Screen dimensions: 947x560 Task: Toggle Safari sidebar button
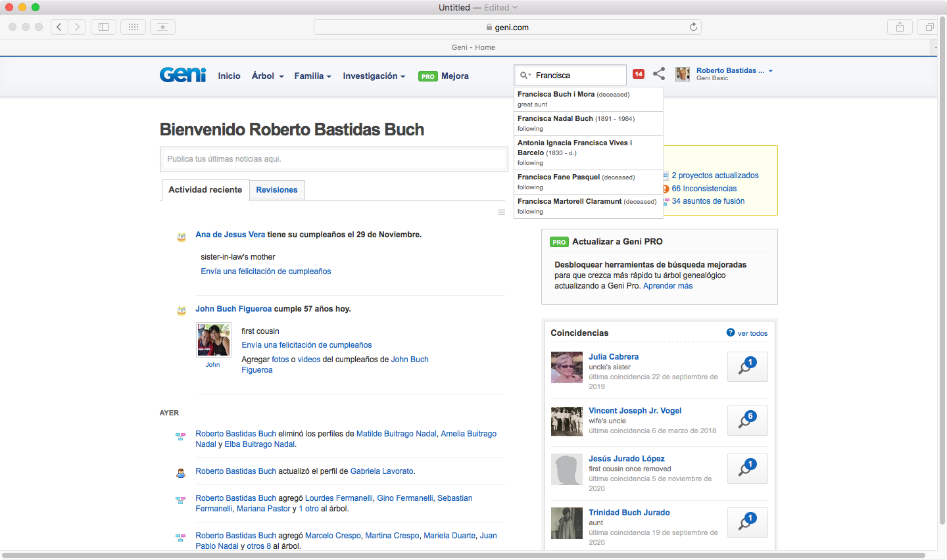(x=103, y=27)
